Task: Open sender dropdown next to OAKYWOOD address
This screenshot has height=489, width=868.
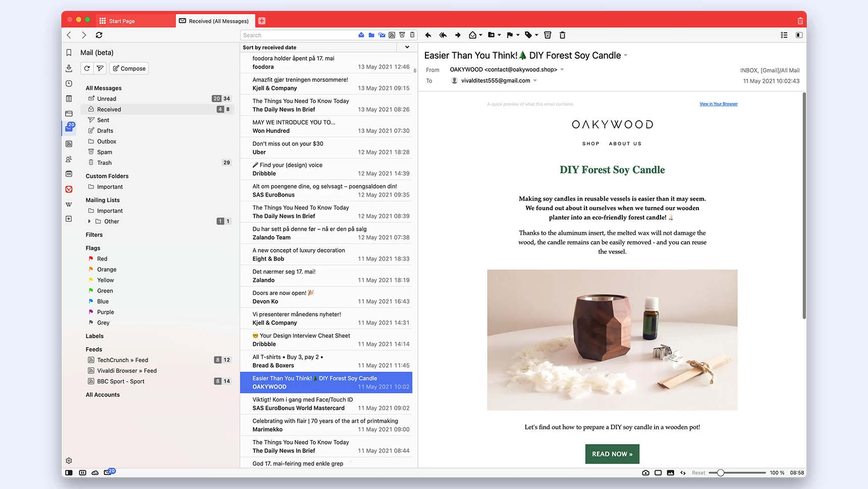Action: [562, 70]
